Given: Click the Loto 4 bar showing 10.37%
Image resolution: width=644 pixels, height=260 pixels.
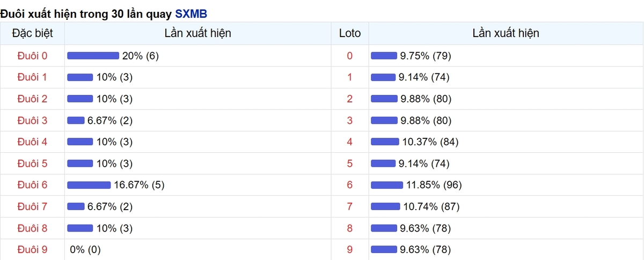Looking at the screenshot, I should tap(385, 142).
